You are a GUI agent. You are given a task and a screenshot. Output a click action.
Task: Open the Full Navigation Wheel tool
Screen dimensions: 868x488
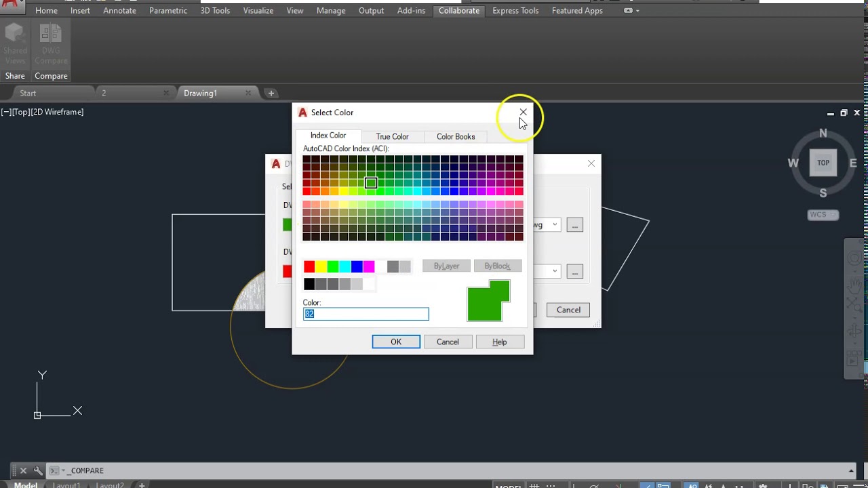coord(854,259)
